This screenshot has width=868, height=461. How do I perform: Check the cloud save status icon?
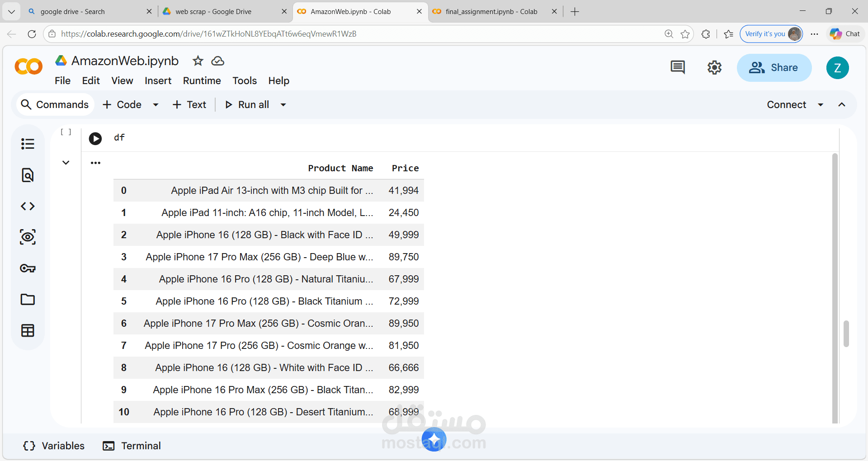218,61
